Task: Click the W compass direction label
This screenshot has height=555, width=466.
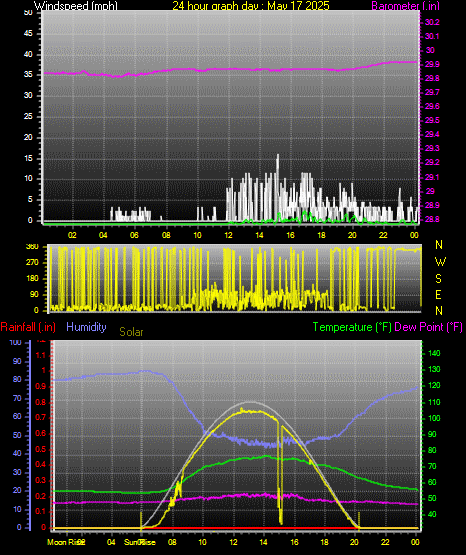Action: point(440,262)
